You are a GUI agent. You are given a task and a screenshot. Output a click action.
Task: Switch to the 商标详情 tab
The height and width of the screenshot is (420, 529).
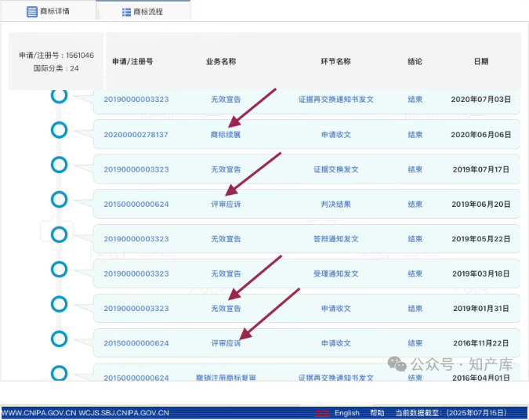49,12
